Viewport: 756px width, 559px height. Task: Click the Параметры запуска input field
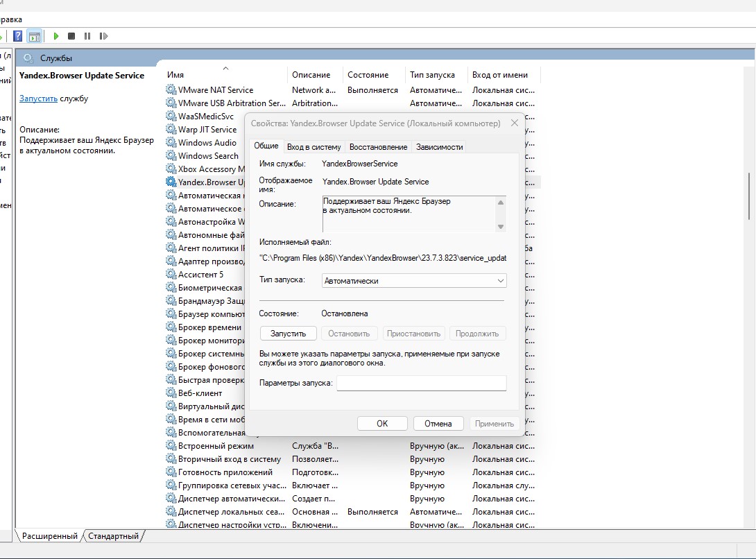[422, 383]
